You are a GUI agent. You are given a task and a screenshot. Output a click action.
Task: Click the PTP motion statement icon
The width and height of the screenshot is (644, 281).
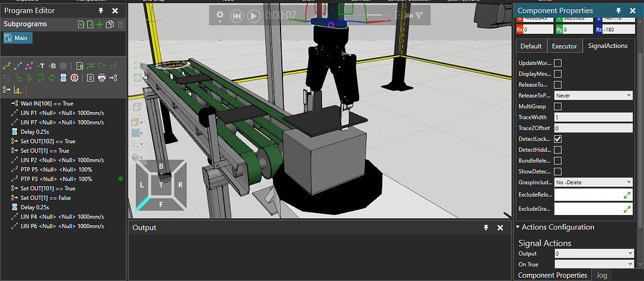click(7, 65)
